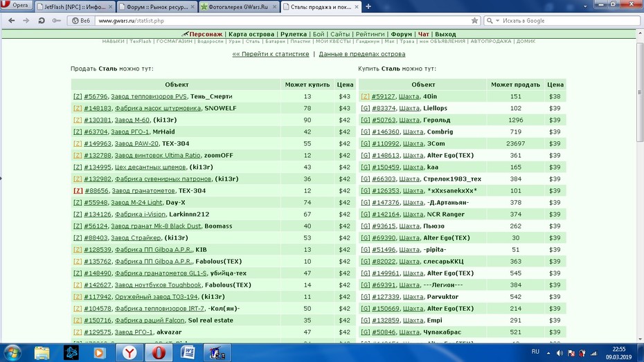
Task: Open object #50846 link
Action: (x=383, y=332)
